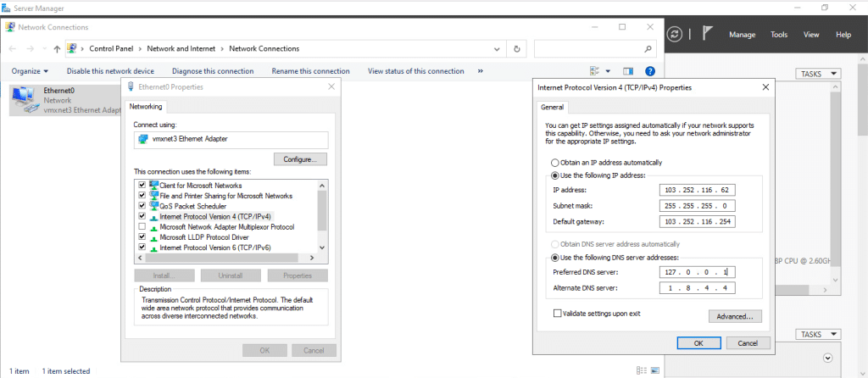Click the Configure... button
This screenshot has height=378, width=868.
(x=300, y=158)
